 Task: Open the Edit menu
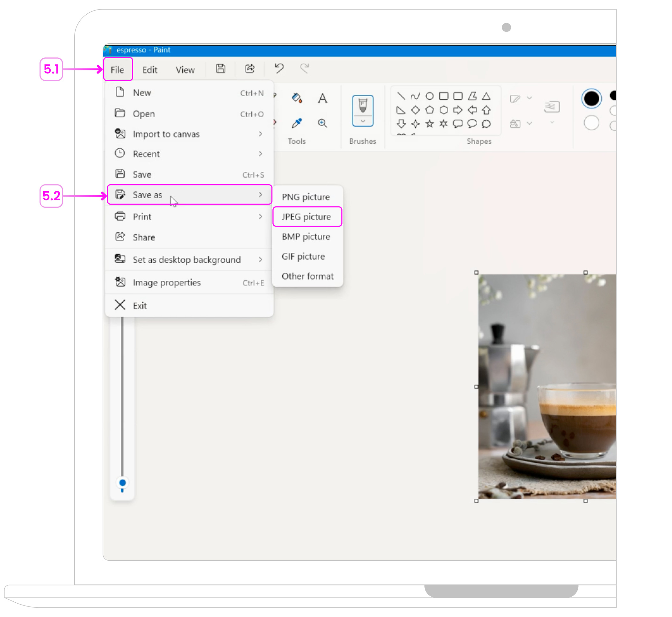click(149, 70)
